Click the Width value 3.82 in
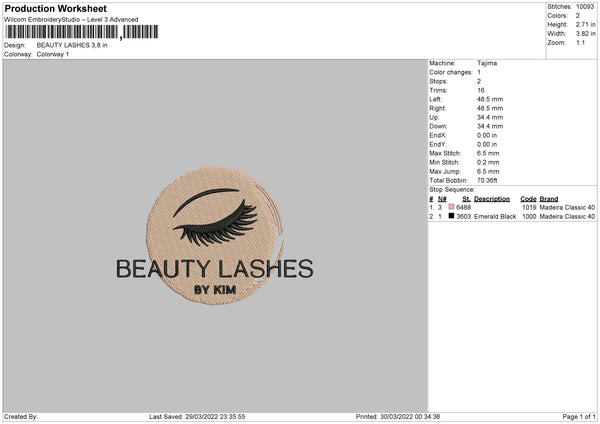Image resolution: width=600 pixels, height=424 pixels. (585, 34)
